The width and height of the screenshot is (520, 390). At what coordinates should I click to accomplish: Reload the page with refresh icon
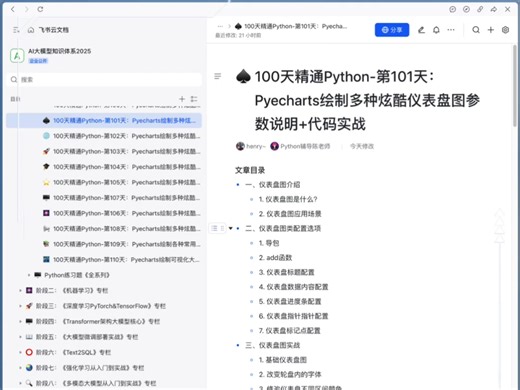40,9
